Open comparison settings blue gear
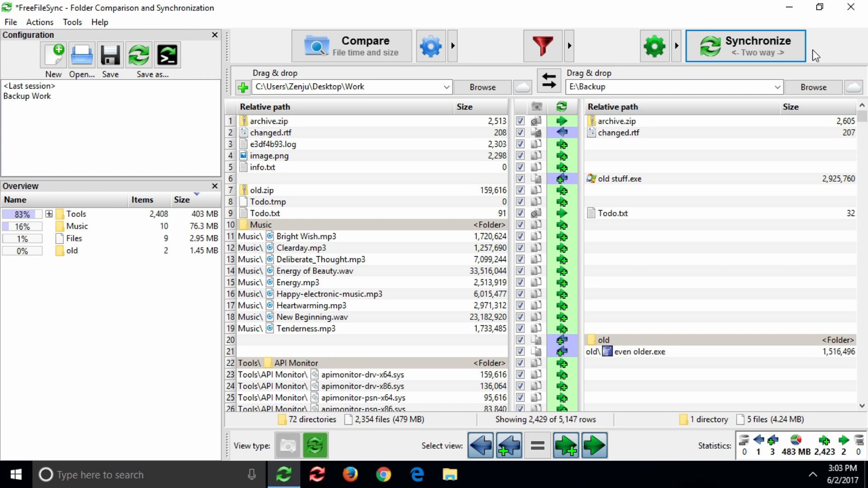Screen dimensions: 868x488 click(431, 46)
